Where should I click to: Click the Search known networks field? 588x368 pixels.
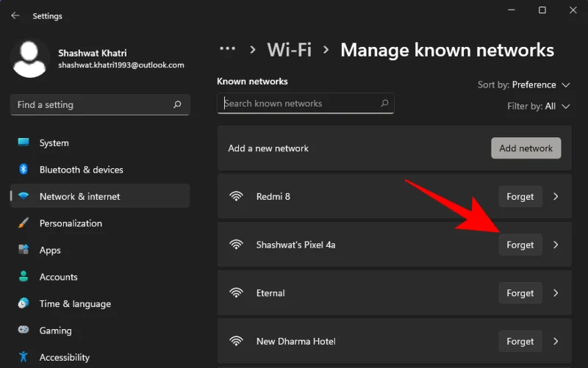(x=305, y=103)
